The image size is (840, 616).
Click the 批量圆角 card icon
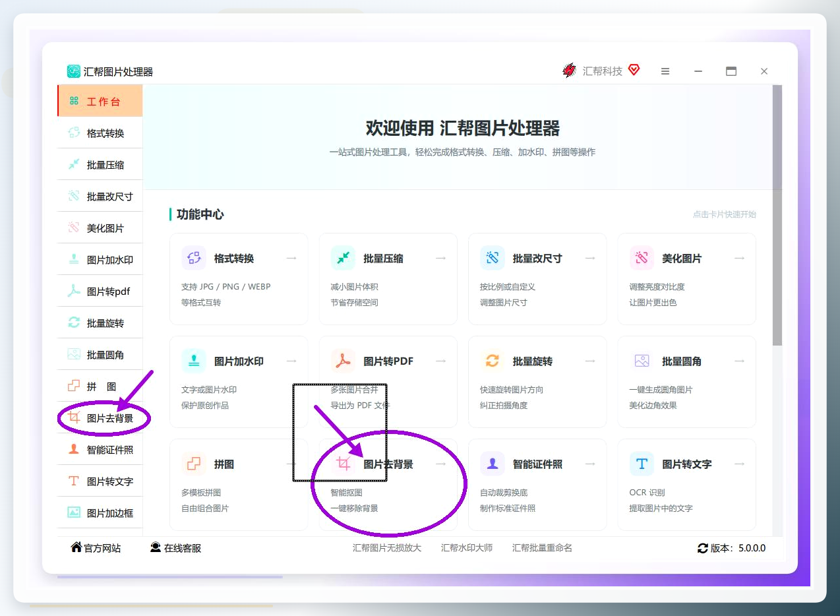642,361
